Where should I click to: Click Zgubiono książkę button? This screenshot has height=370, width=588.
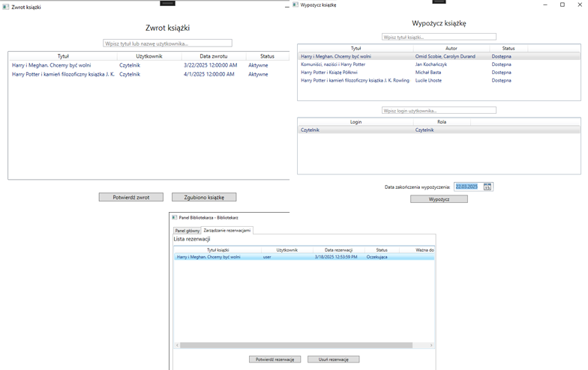[204, 197]
